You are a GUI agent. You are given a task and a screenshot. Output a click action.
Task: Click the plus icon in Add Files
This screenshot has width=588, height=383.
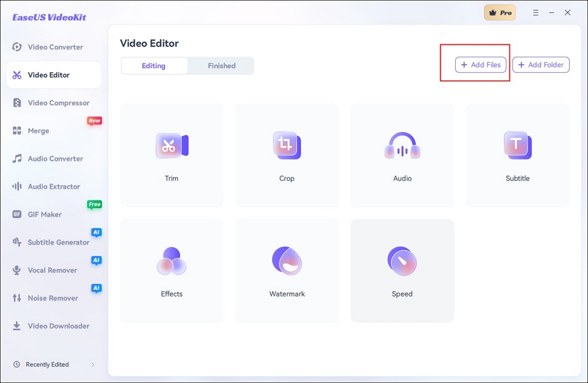point(464,65)
